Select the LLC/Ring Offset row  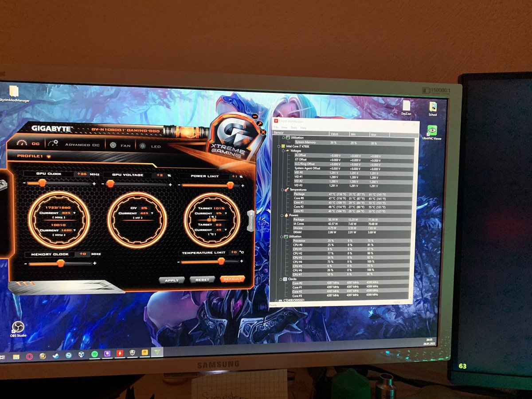click(354, 164)
